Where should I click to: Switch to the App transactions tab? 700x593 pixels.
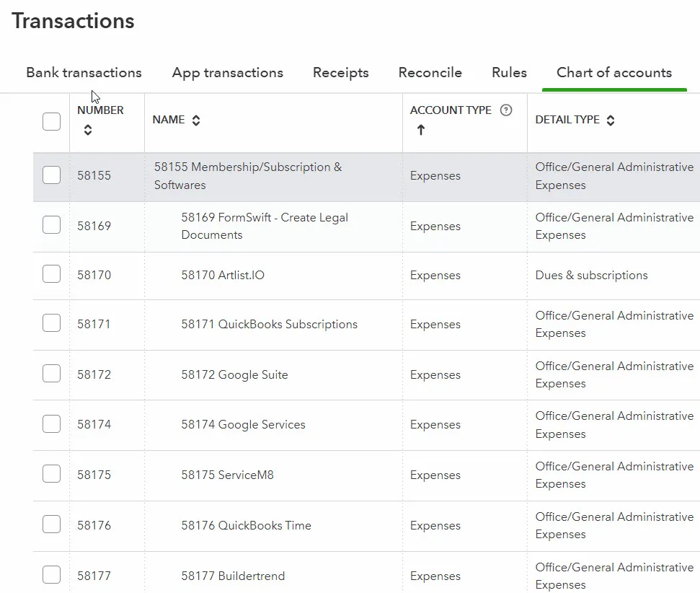[x=227, y=73]
